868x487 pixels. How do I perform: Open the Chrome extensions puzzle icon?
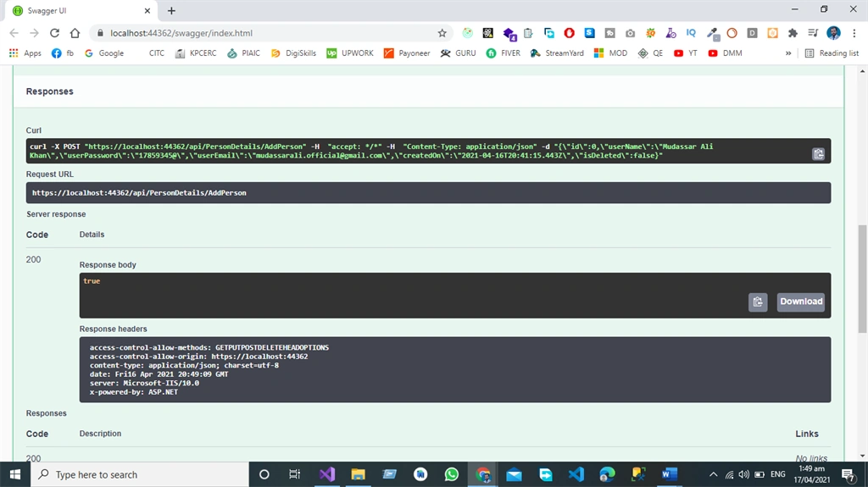[793, 33]
